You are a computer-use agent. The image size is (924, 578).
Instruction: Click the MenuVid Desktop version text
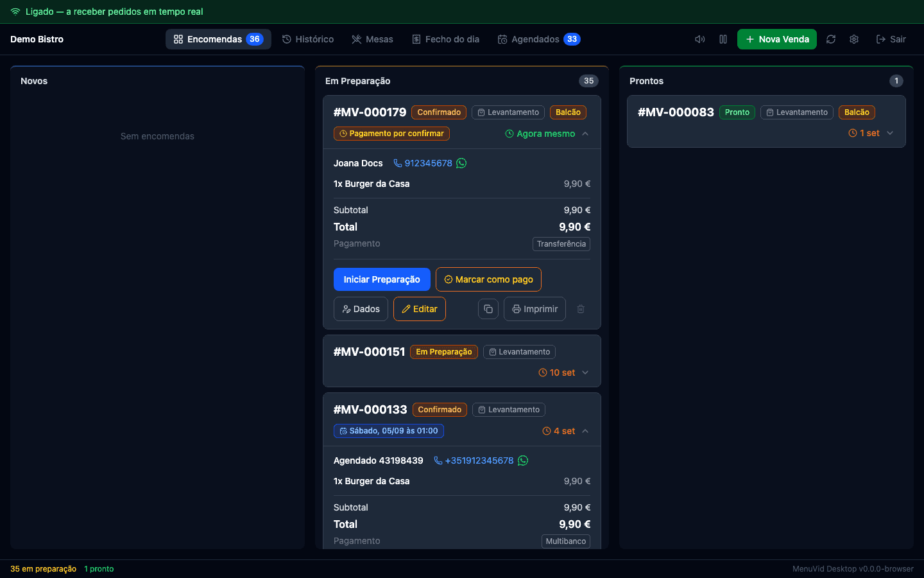pos(853,569)
